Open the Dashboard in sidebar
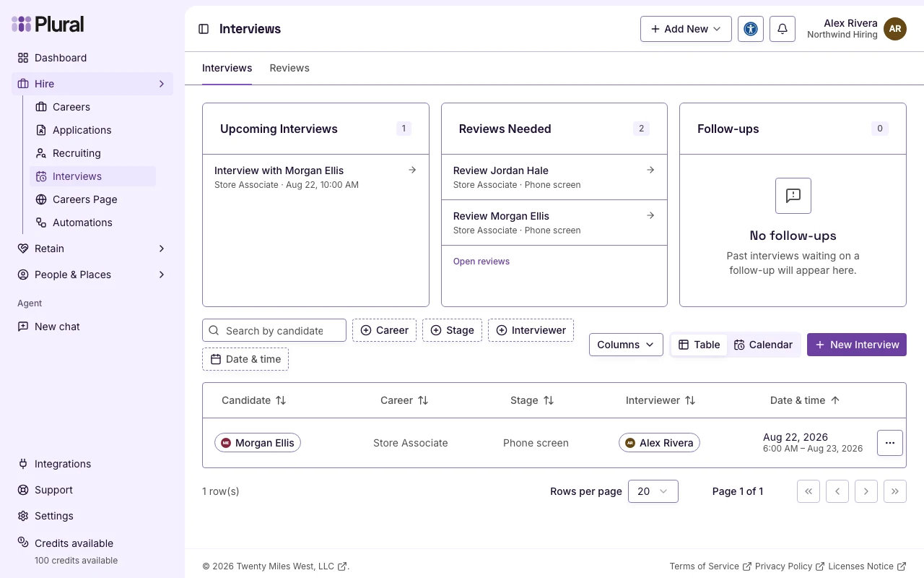 point(92,58)
